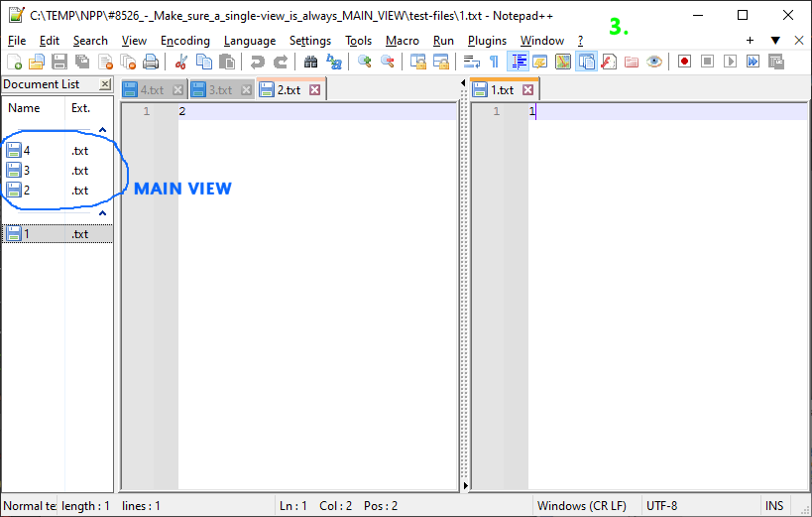Toggle Show All Characters pilcrow icon
Viewport: 812px width, 517px height.
(x=494, y=62)
